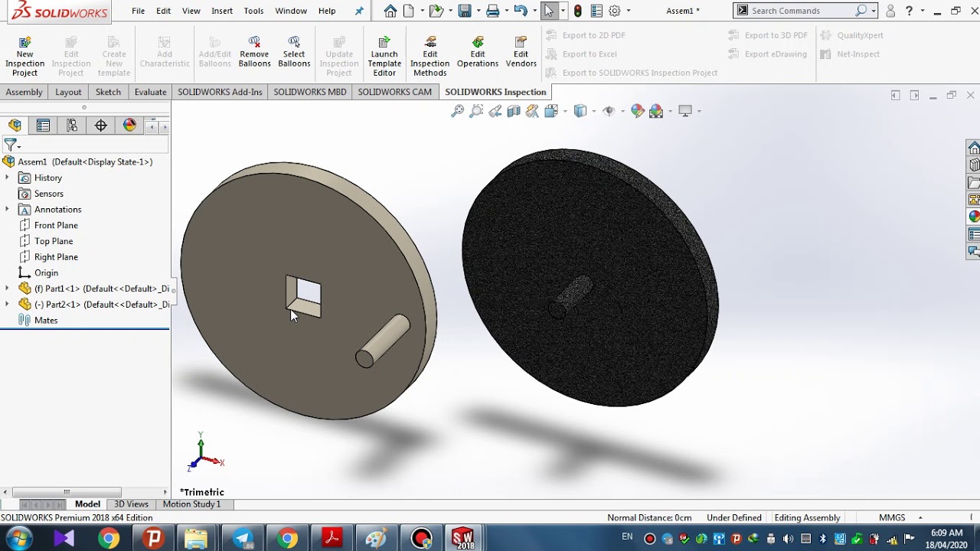Click Zoom to Area magnifier icon

(x=476, y=111)
